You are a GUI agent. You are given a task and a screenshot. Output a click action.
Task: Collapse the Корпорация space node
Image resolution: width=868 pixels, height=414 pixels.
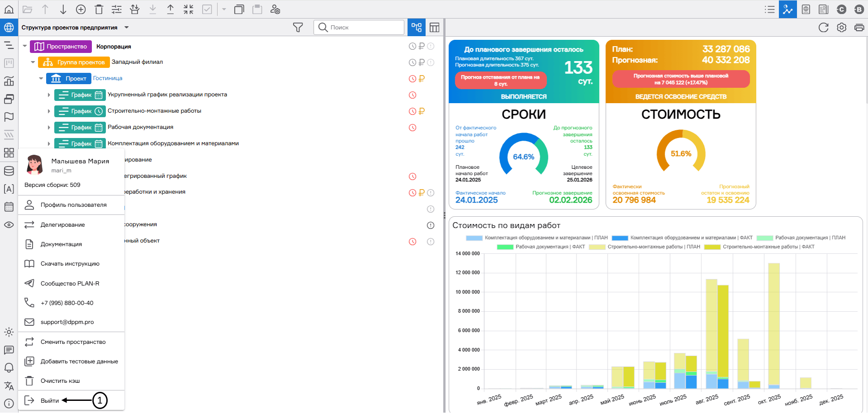pos(25,46)
